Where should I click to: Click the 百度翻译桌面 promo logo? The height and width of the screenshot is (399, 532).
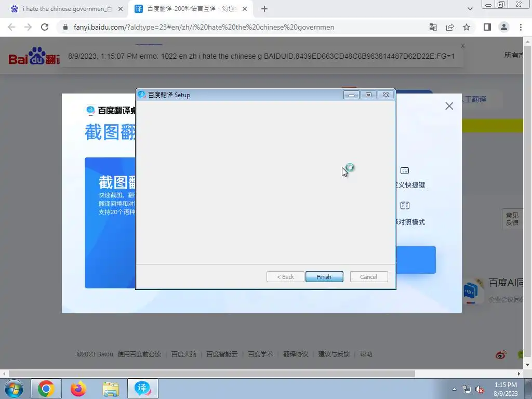click(111, 110)
